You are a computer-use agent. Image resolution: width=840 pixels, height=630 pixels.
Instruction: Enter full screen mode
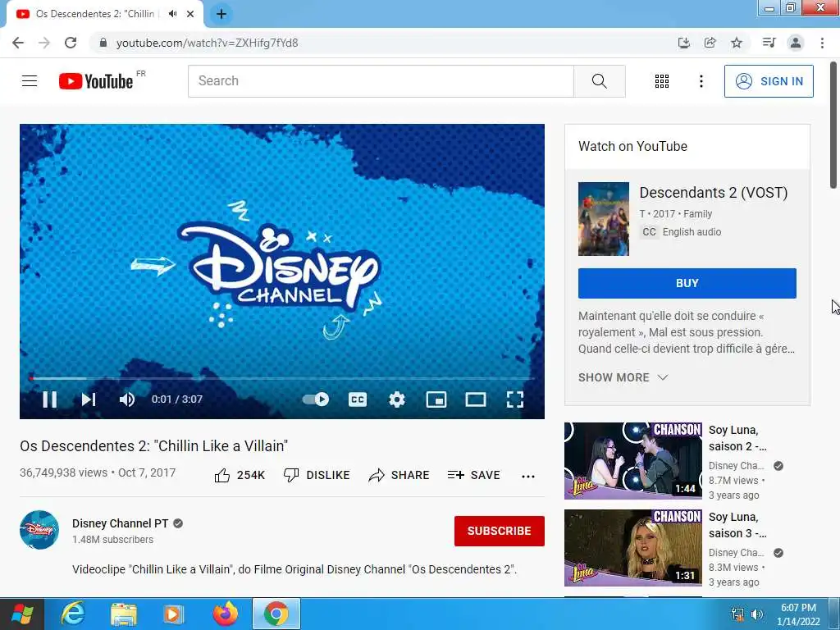(x=515, y=399)
